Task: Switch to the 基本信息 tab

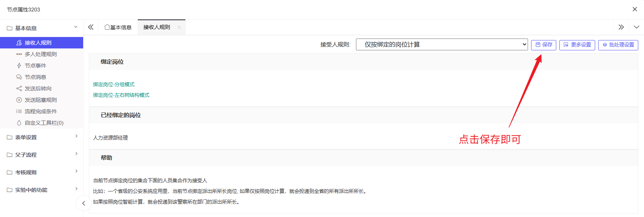Action: coord(118,27)
